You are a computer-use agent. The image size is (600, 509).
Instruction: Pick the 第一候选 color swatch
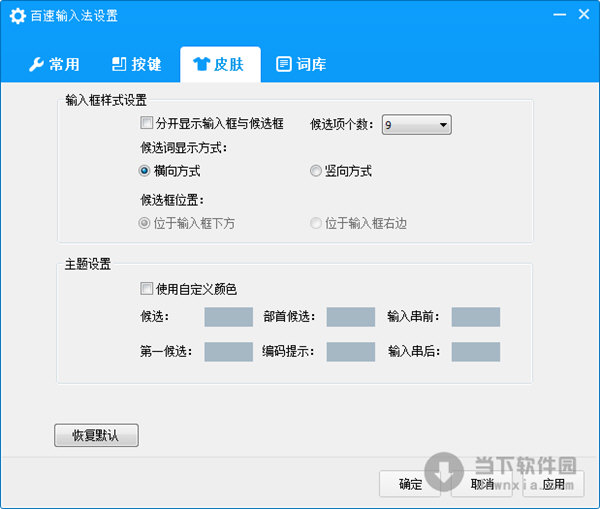(x=228, y=352)
